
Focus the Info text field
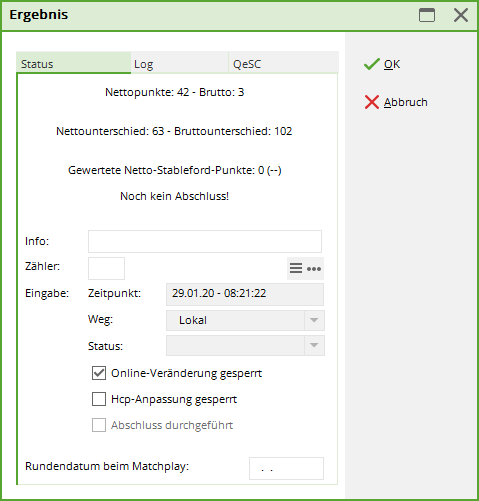tap(205, 241)
